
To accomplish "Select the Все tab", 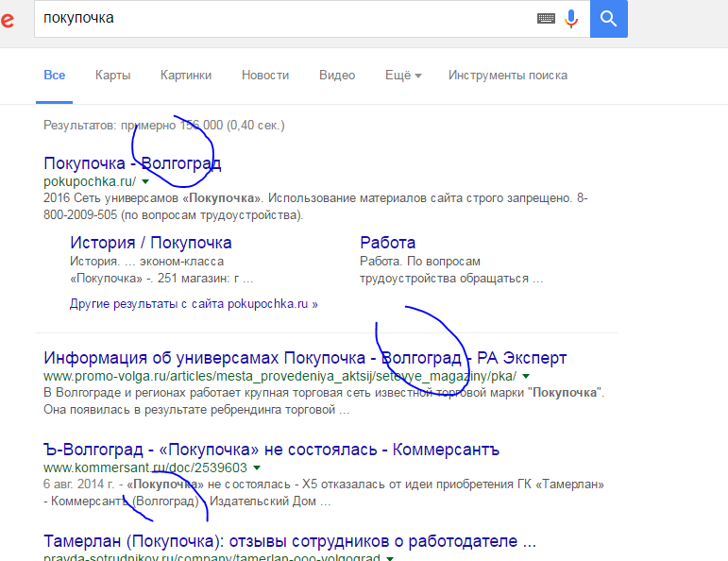I will 55,76.
